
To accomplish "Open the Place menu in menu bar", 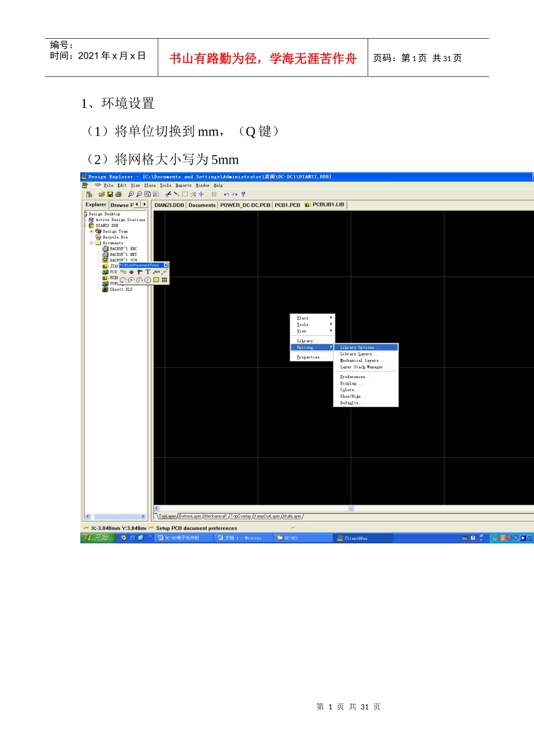I will point(150,185).
